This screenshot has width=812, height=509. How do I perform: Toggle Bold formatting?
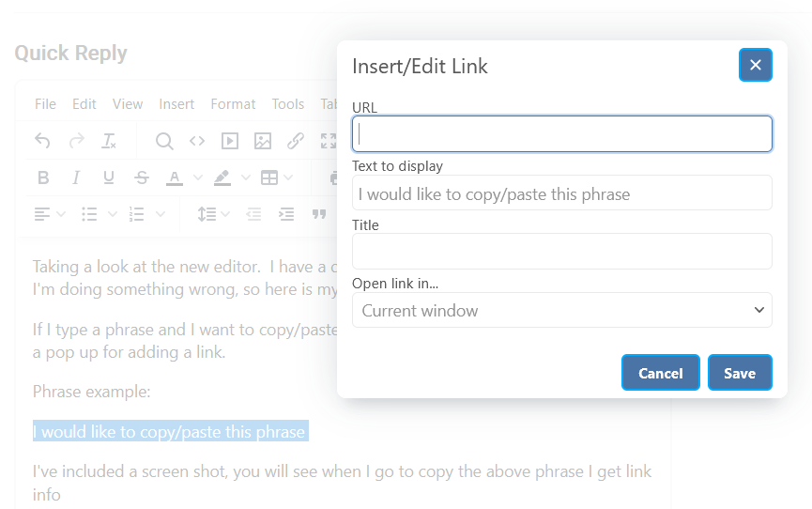(x=43, y=177)
